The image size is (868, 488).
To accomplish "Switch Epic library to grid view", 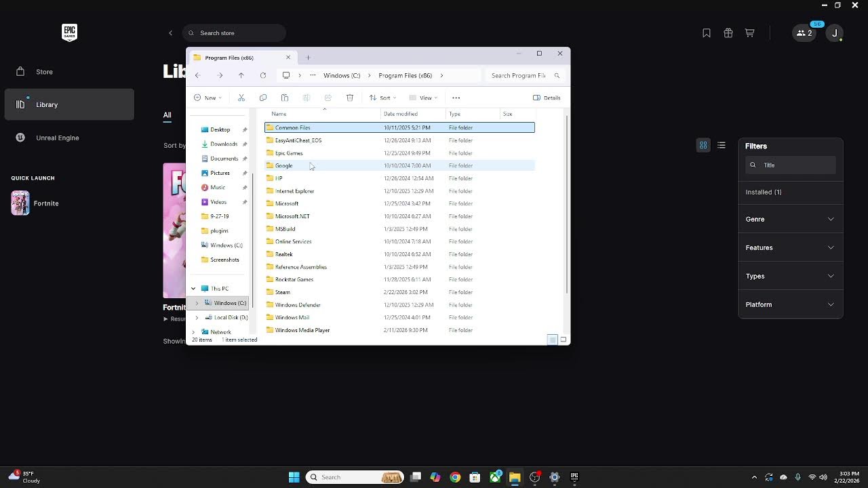I will (x=703, y=145).
